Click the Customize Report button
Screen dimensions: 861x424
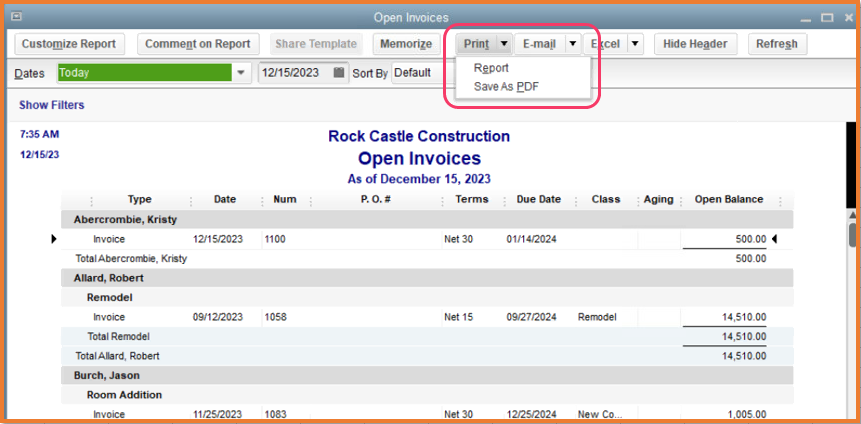click(69, 44)
